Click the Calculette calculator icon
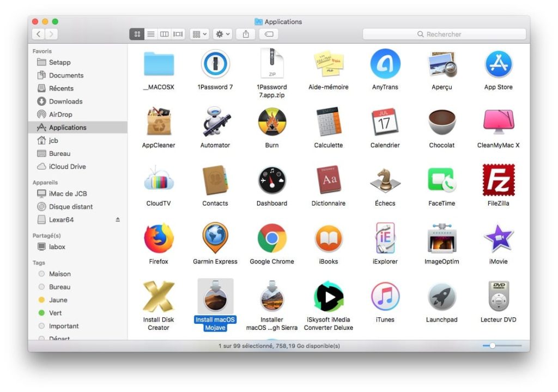The image size is (558, 392). click(x=329, y=122)
